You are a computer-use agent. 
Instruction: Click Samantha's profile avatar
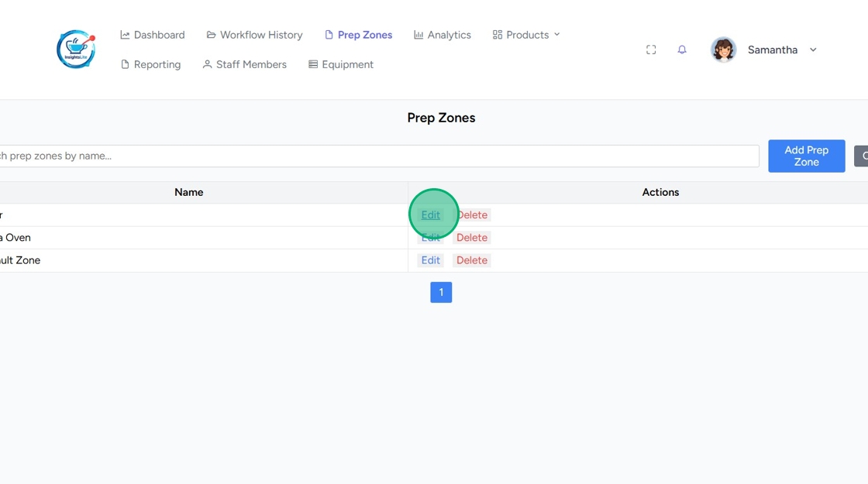click(x=724, y=50)
